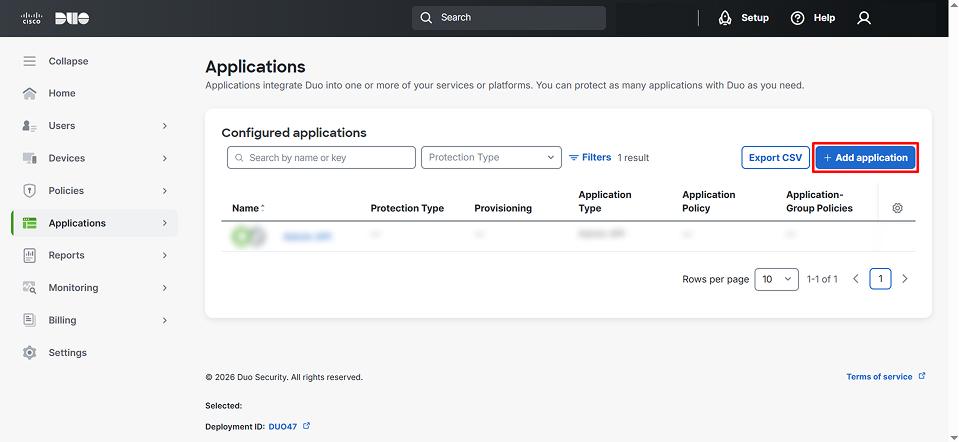
Task: Open the blurred application name link
Action: (307, 237)
